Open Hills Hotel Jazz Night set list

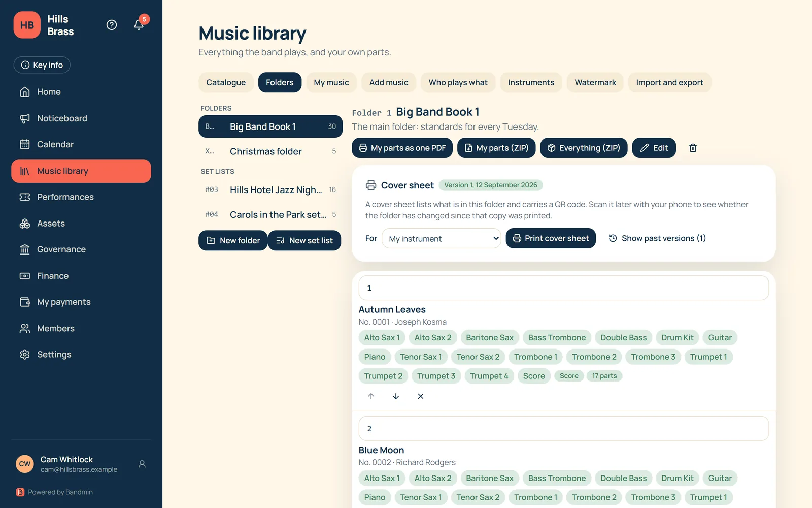coord(270,190)
